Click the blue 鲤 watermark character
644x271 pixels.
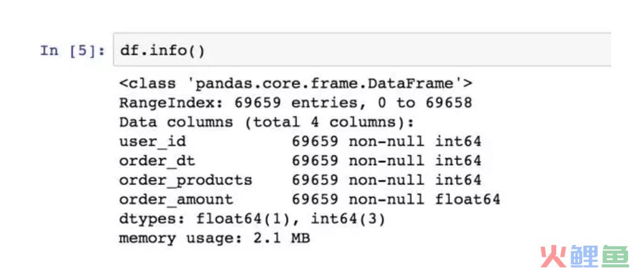pos(583,256)
